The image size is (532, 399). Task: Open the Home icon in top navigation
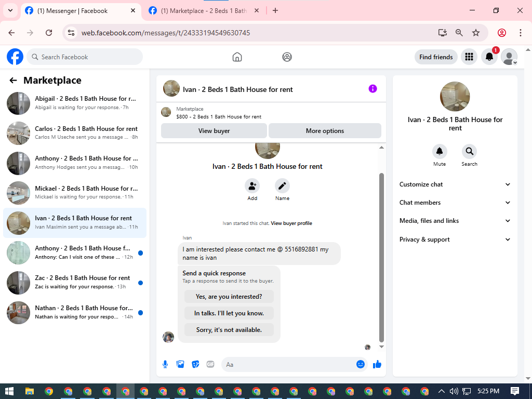(237, 57)
